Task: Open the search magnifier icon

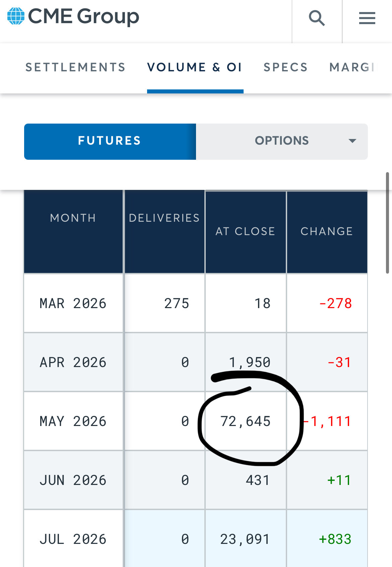Action: (x=317, y=18)
